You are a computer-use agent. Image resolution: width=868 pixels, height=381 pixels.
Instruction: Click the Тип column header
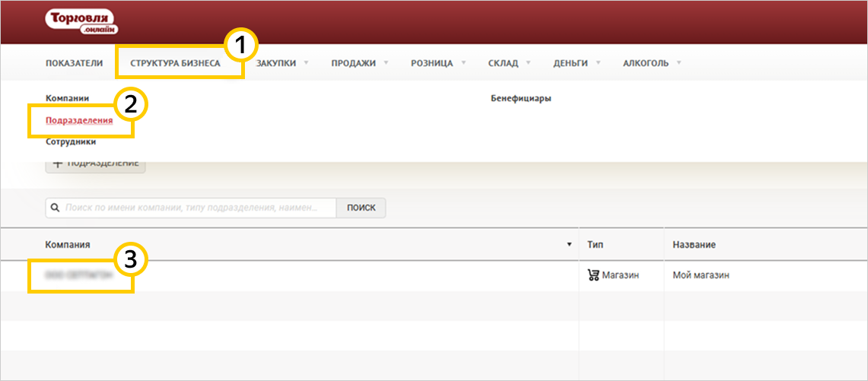coord(595,244)
